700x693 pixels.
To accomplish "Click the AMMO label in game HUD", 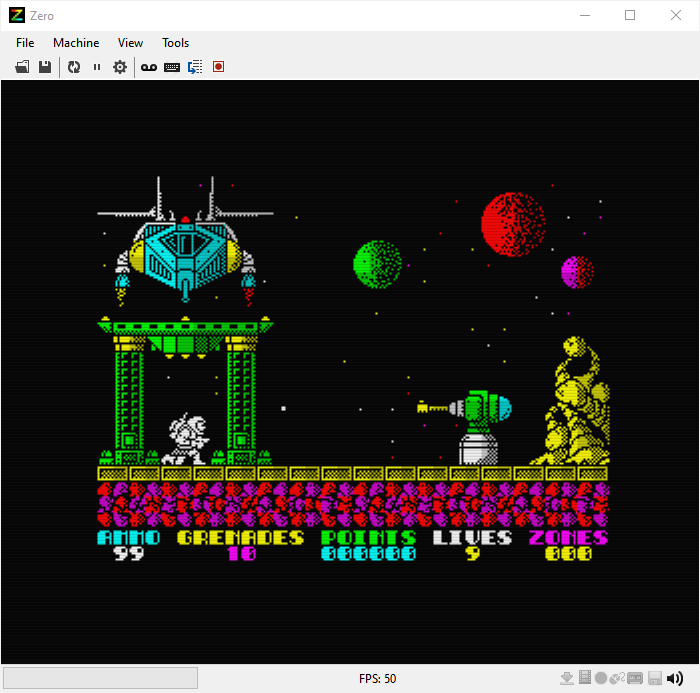I will tap(129, 537).
